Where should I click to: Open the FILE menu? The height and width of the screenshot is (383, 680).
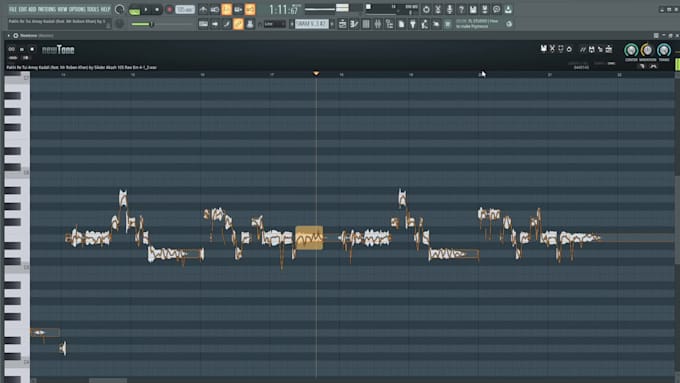click(13, 9)
